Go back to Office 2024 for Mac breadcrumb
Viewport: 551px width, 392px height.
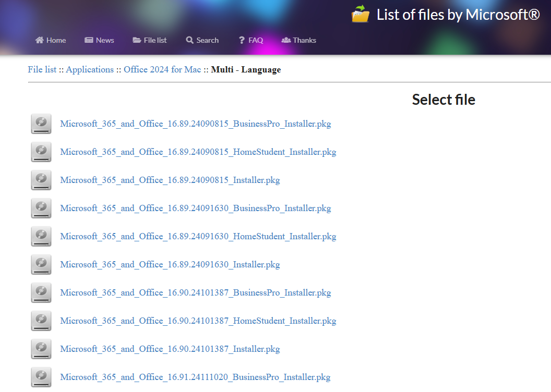[162, 70]
